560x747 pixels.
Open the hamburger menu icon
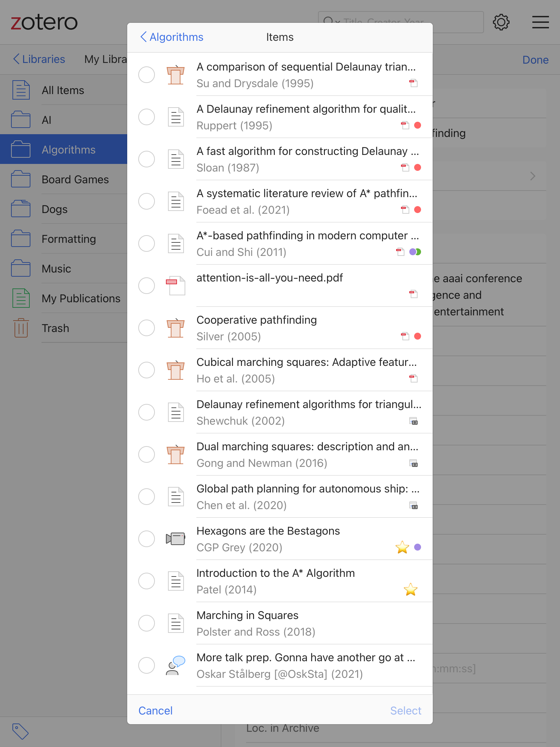pos(540,22)
